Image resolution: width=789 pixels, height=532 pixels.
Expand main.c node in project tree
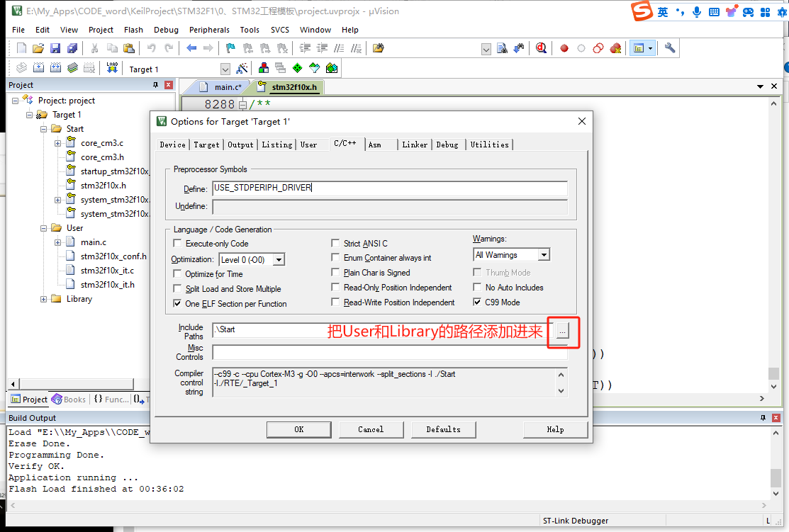(x=58, y=242)
